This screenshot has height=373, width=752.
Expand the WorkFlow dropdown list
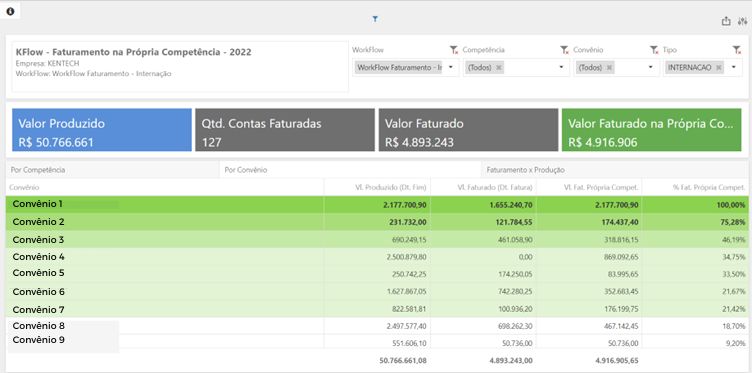[451, 68]
